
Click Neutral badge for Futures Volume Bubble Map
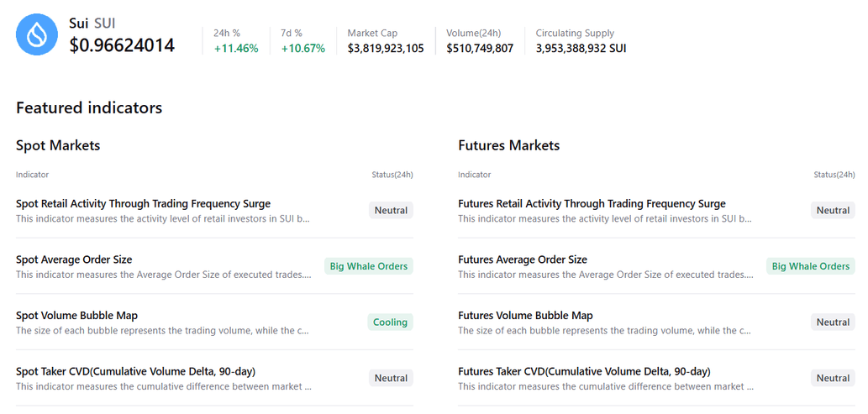(x=833, y=322)
